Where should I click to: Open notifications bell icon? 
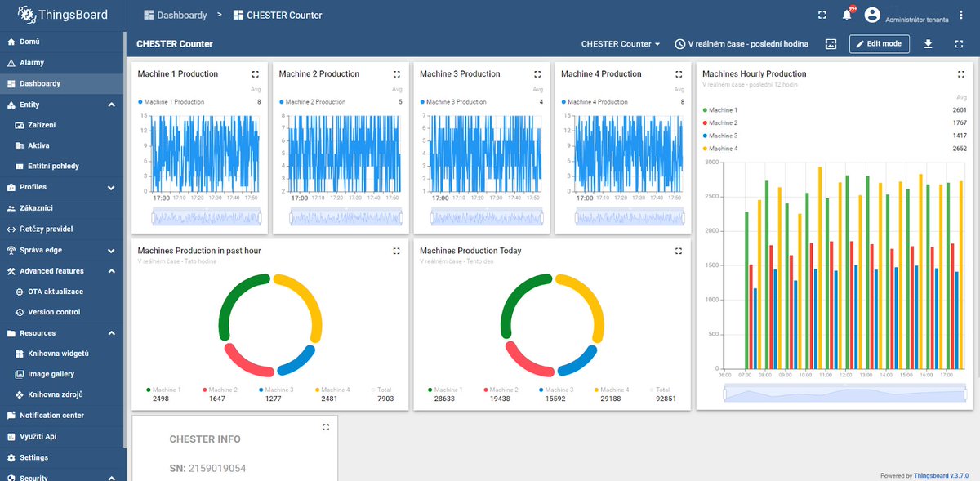pos(847,15)
